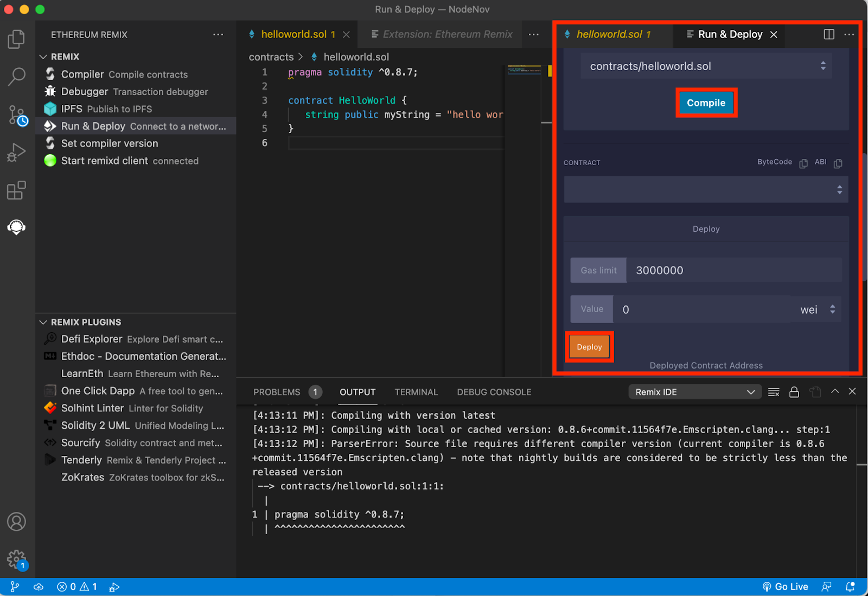Screen dimensions: 868x596
Task: Open the Remix extension icon in activity bar
Action: (16, 227)
